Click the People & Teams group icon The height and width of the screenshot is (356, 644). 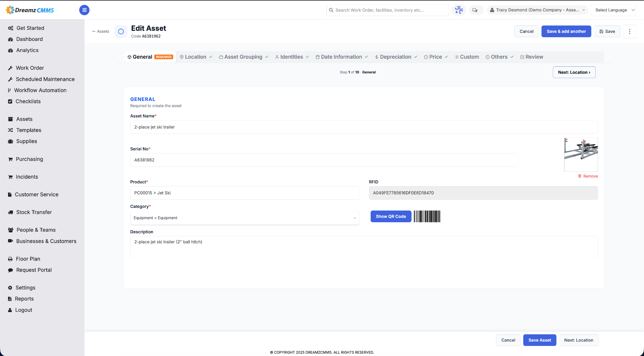coord(10,230)
